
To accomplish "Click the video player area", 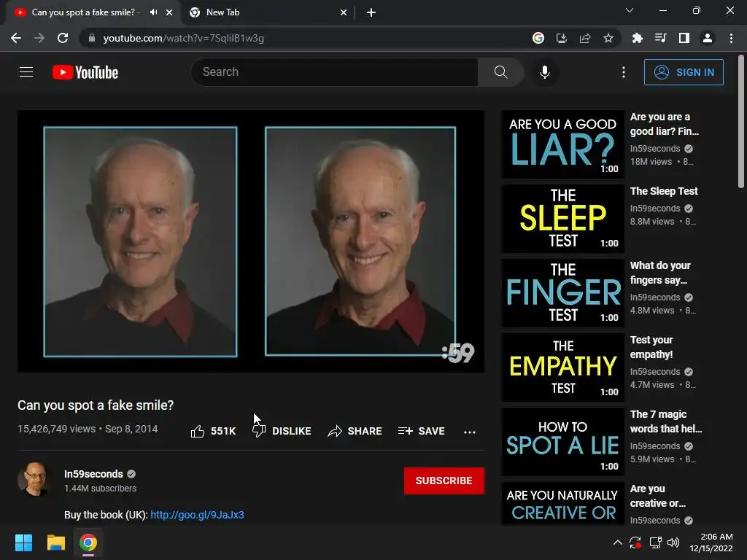I will [251, 241].
